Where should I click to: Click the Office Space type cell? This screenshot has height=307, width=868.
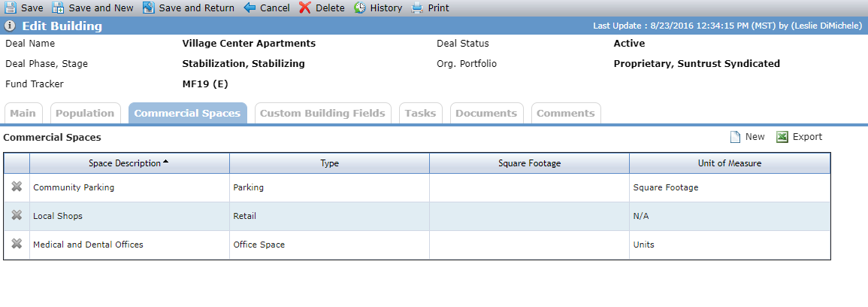point(329,245)
